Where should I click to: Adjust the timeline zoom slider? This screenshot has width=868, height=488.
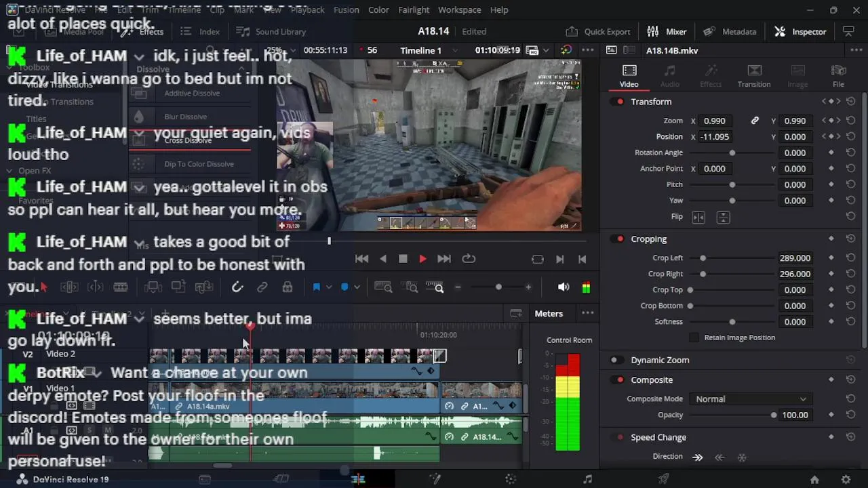point(498,287)
